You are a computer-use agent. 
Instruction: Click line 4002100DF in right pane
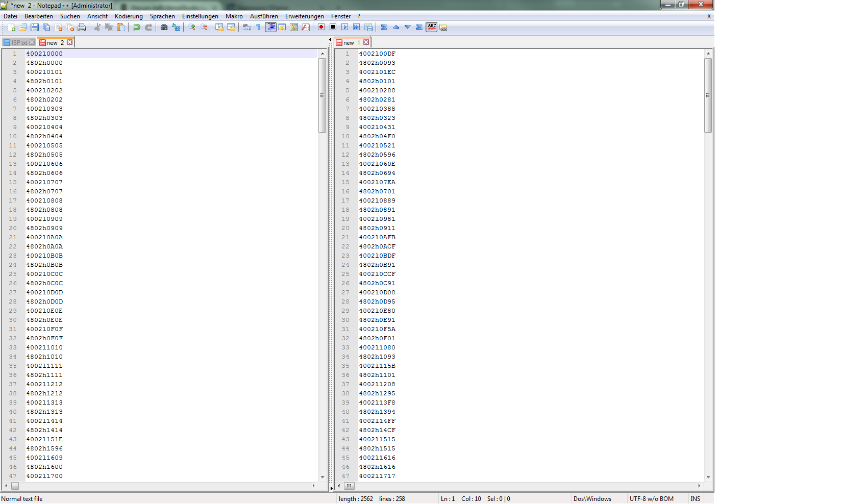click(x=377, y=54)
